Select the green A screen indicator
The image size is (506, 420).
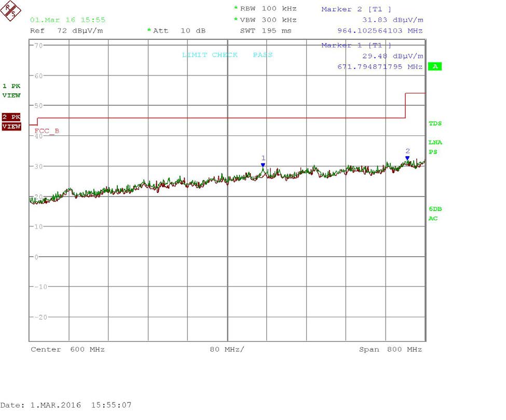(x=435, y=66)
